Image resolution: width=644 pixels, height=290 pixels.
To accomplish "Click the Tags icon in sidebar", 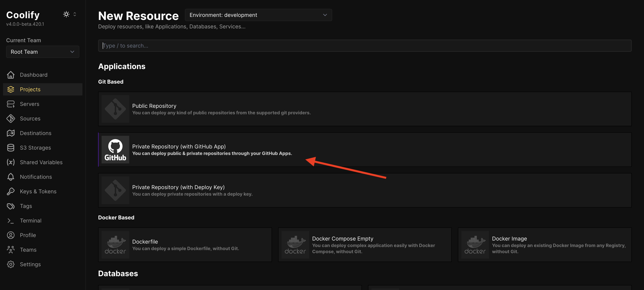I will click(11, 206).
